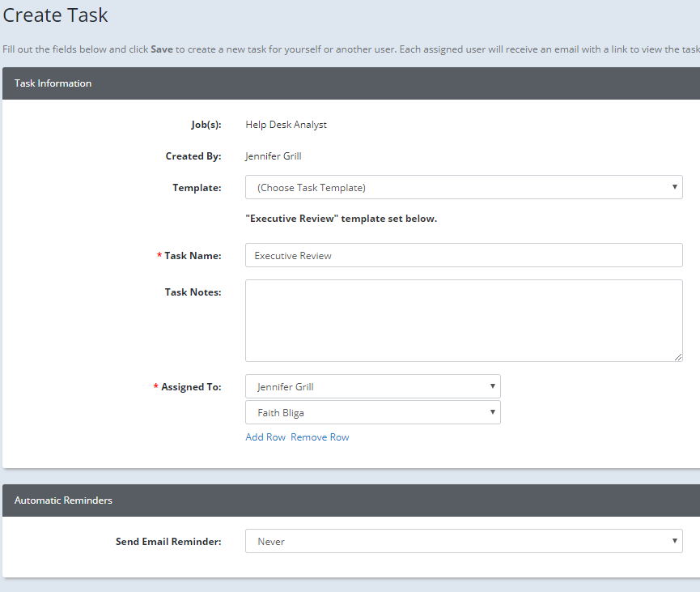700x592 pixels.
Task: Click the Task Name field containing Executive Review
Action: (464, 255)
